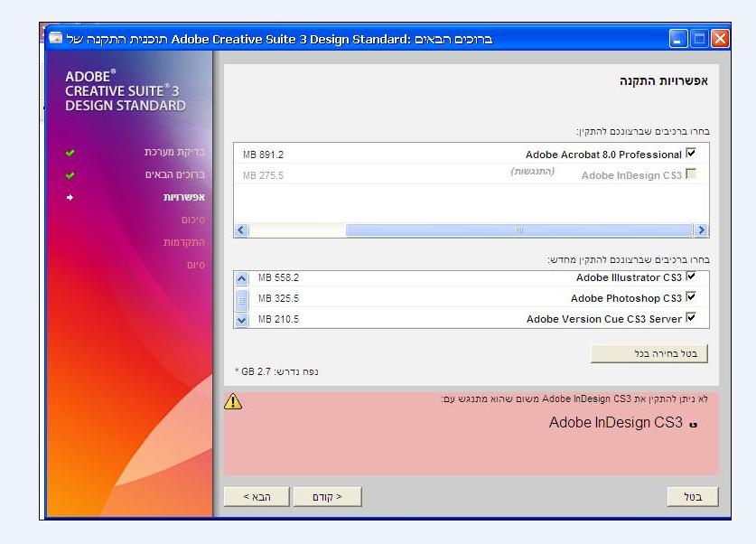Select the בדיקת מערכת step label
Viewport: 756px width, 544px height.
(174, 152)
